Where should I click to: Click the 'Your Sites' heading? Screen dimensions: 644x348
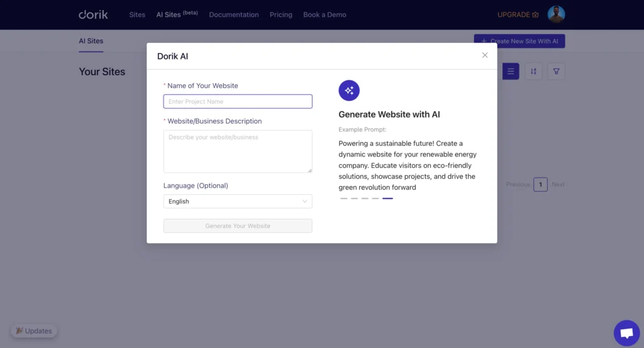tap(102, 72)
